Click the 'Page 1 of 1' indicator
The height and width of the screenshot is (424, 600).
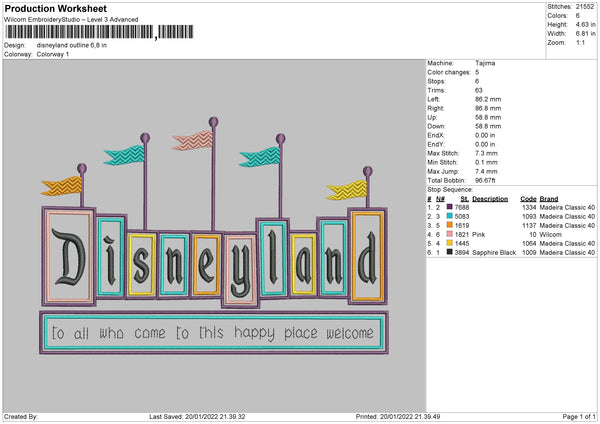(579, 416)
